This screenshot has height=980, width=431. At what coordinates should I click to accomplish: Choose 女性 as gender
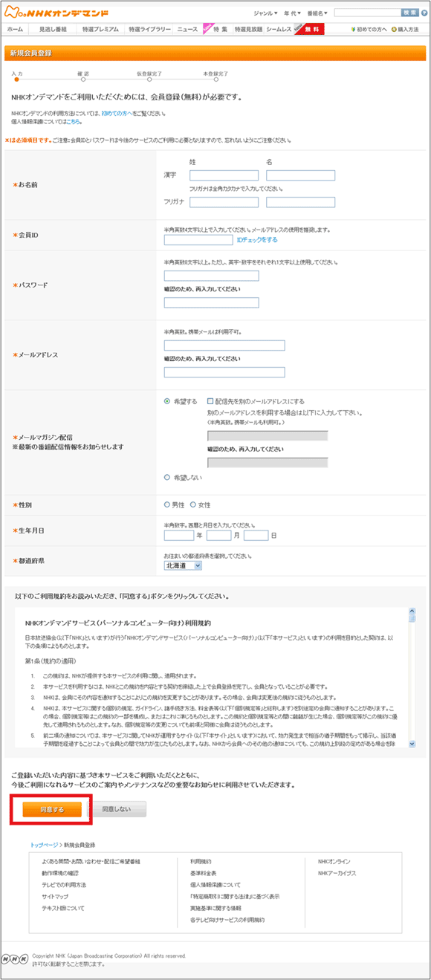[193, 504]
